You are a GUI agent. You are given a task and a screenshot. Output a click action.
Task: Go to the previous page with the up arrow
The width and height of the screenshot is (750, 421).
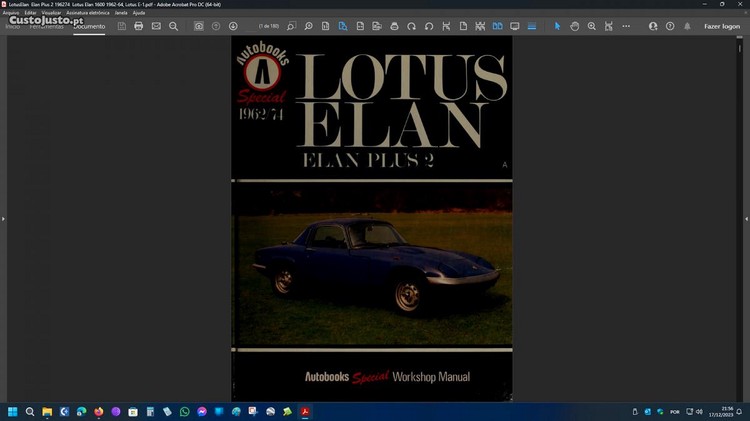[216, 26]
